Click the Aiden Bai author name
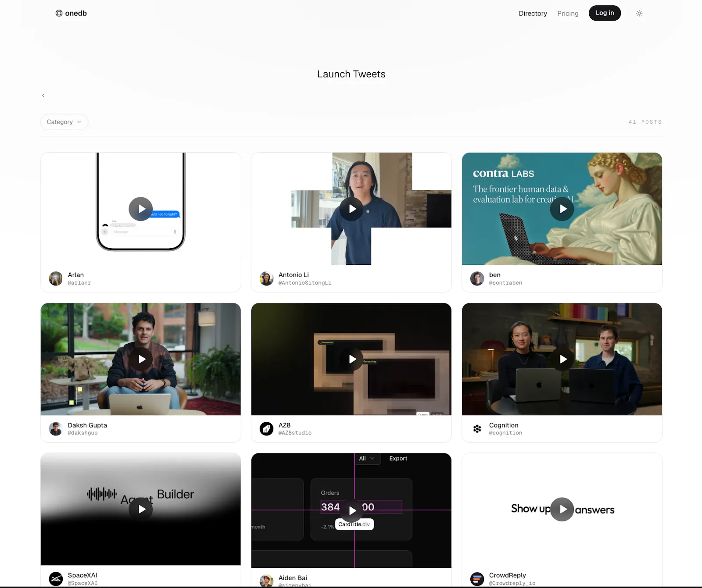 [293, 578]
